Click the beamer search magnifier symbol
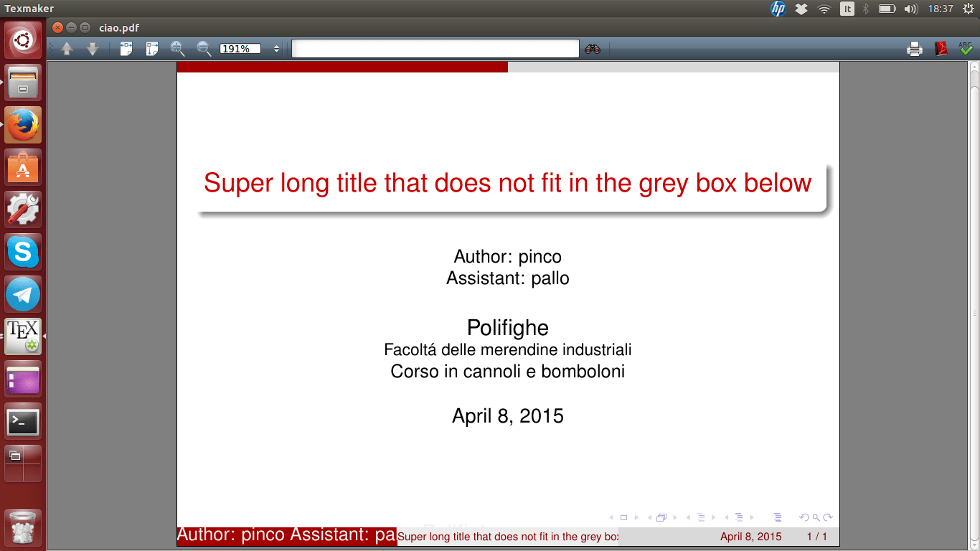This screenshot has height=551, width=980. (x=816, y=517)
